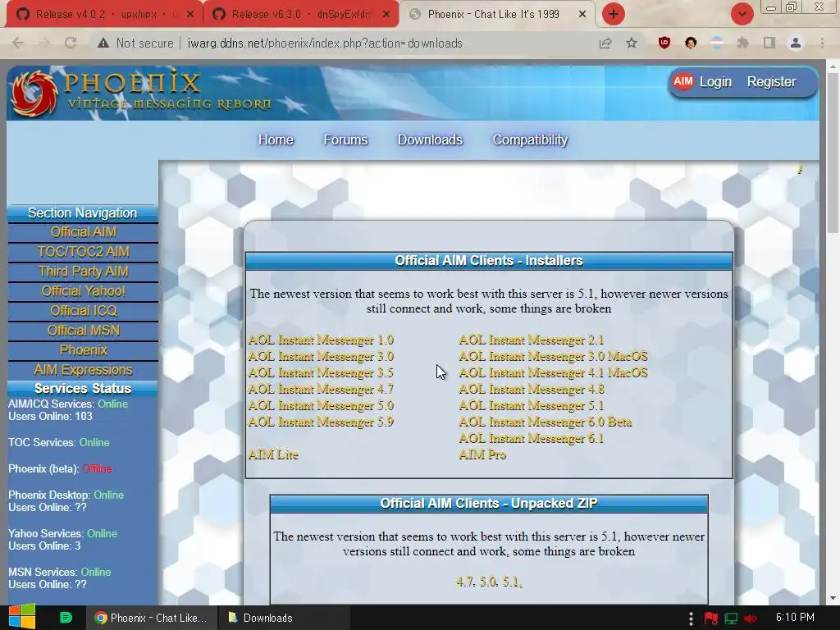Image resolution: width=840 pixels, height=630 pixels.
Task: Download AOL Instant Messenger 1.0
Action: (321, 340)
